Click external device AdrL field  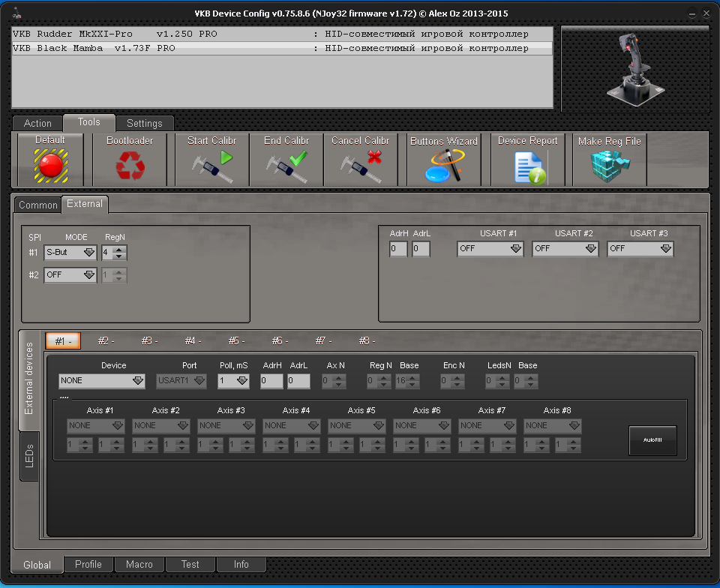[x=298, y=381]
